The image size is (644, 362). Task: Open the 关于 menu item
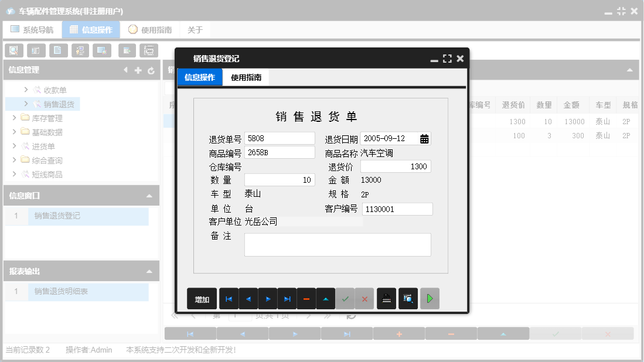pos(195,29)
